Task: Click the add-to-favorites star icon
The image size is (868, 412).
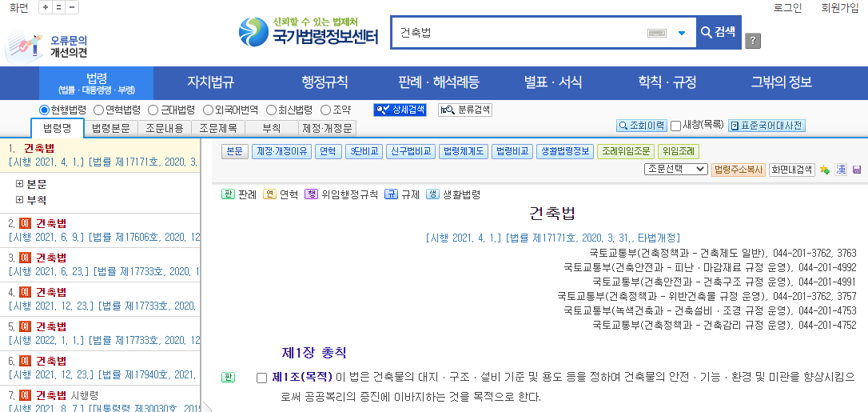Action: click(x=825, y=170)
